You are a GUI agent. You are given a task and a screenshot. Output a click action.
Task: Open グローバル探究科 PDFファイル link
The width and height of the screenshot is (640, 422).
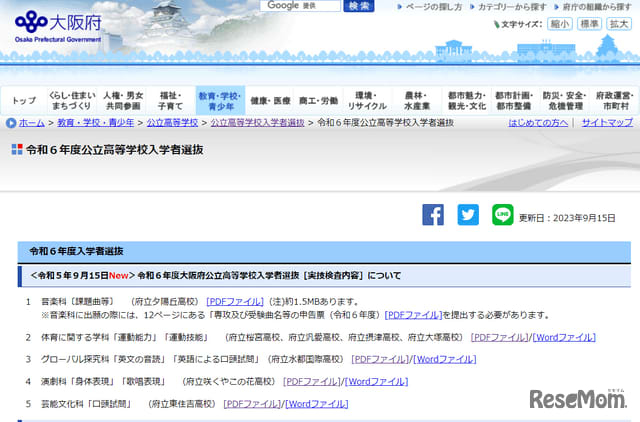pos(380,360)
